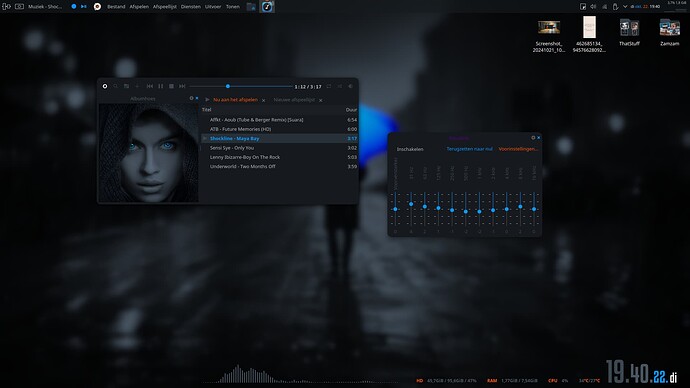
Task: Open equalizer panel settings gear
Action: coord(533,138)
